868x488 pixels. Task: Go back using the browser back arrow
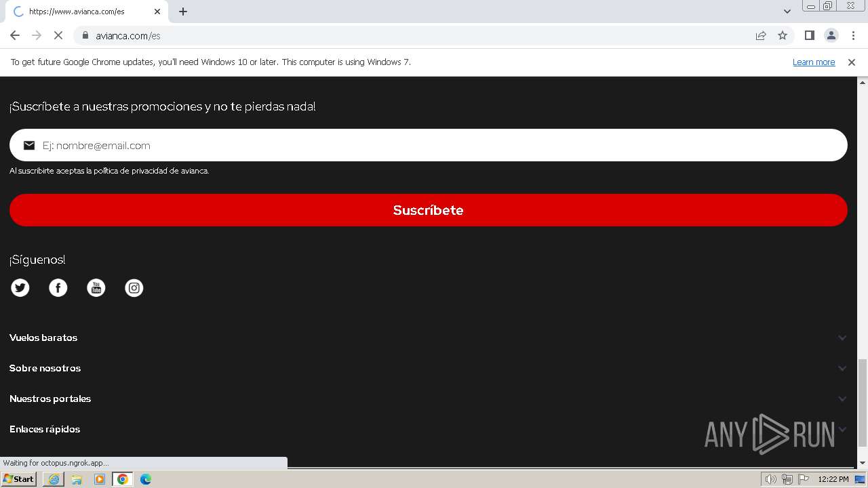tap(15, 35)
